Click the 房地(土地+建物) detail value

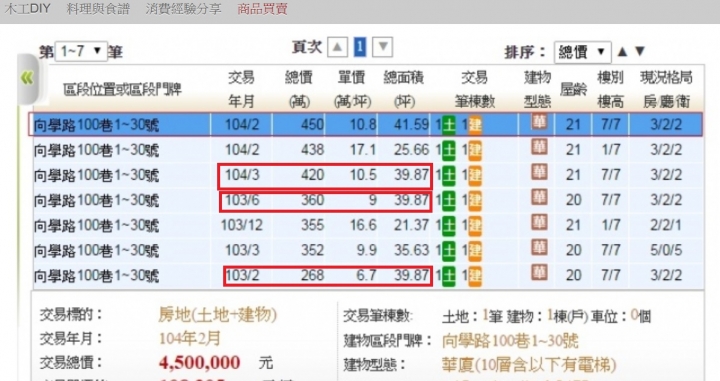pyautogui.click(x=217, y=315)
